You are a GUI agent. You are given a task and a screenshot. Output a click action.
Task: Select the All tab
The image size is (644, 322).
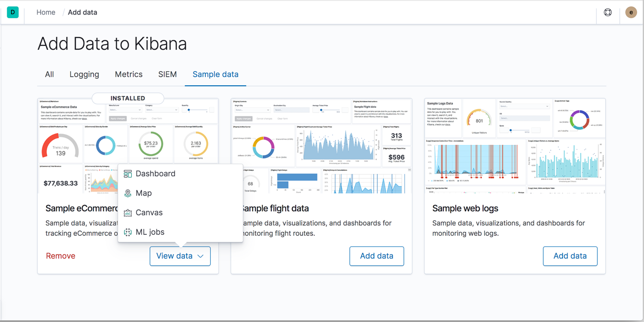pos(49,74)
